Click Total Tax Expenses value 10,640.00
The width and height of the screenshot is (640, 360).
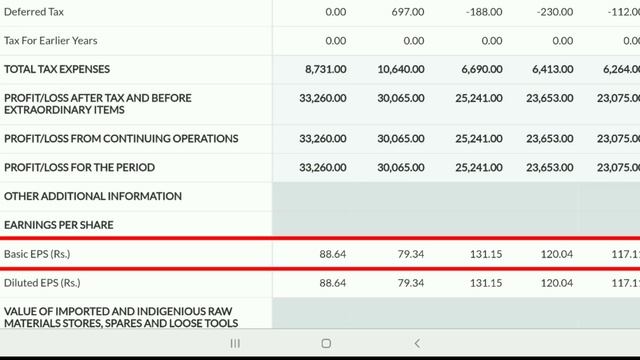coord(401,69)
